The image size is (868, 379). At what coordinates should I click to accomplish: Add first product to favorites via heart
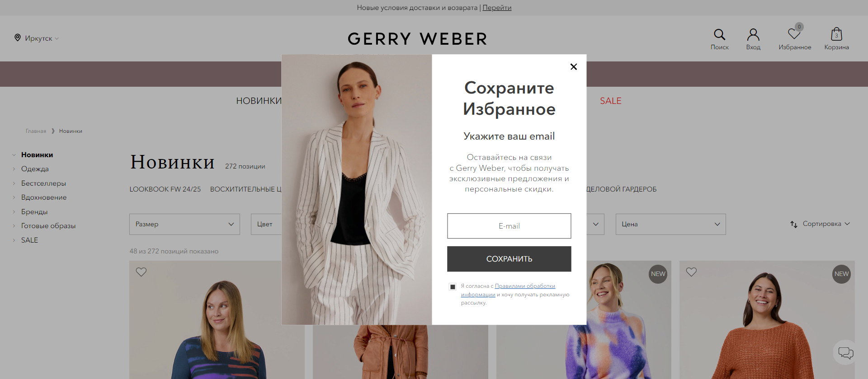pos(141,272)
